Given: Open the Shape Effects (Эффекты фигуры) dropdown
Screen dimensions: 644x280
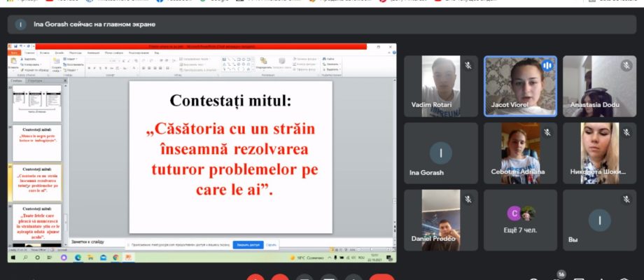Looking at the screenshot, I should pos(305,69).
